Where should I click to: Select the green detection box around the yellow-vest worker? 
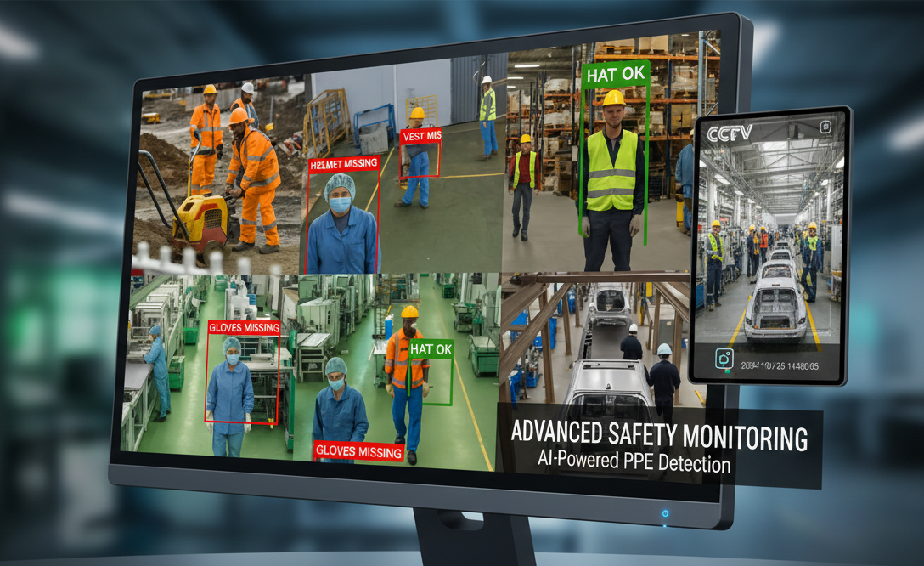613,153
